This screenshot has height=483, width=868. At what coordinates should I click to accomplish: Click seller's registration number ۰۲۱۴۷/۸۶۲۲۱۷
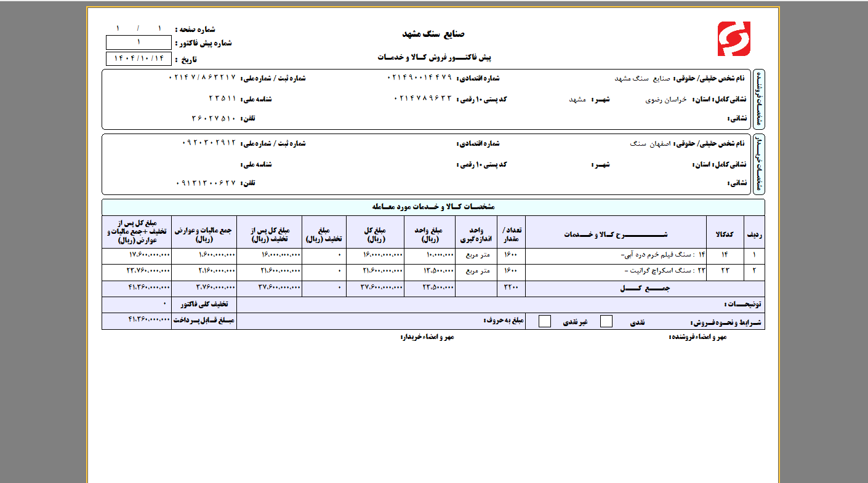coord(203,78)
